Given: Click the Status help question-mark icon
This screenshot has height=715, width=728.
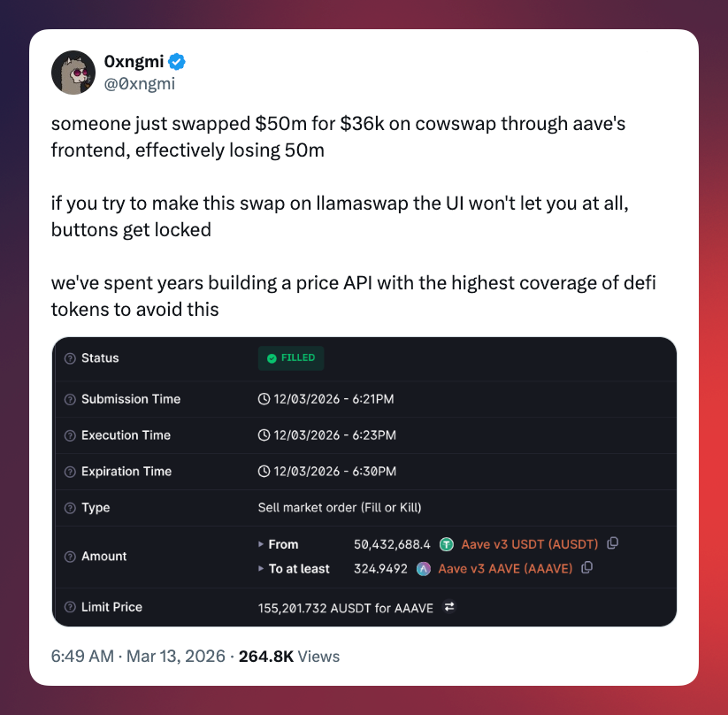Looking at the screenshot, I should click(70, 358).
